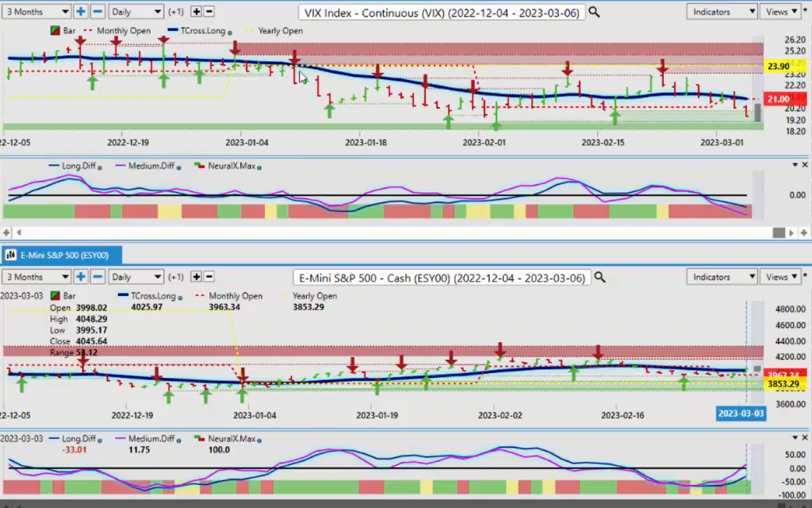Click the (+1) forecast label on E-Mini toolbar
Screen dimensions: 812x508
(x=176, y=277)
